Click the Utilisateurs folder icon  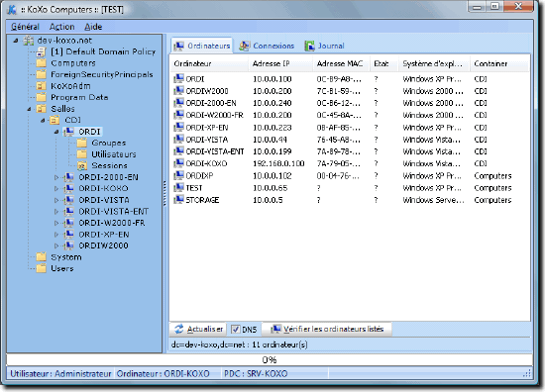82,154
